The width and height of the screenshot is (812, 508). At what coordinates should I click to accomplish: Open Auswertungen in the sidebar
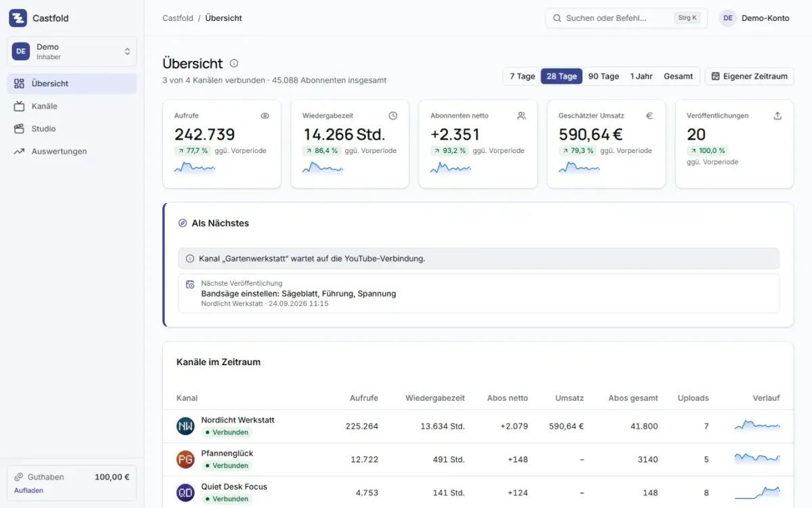pyautogui.click(x=72, y=151)
